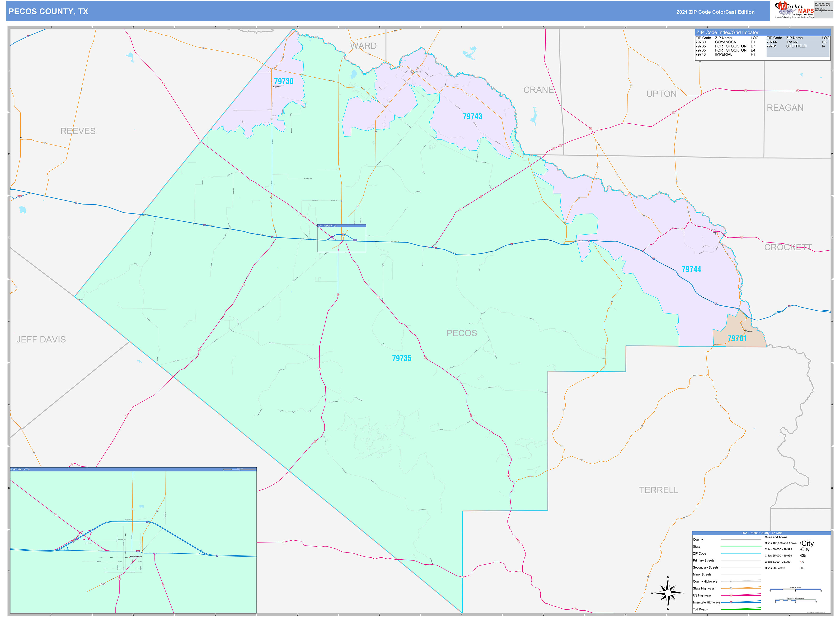Click the County Highways symbol in legend

click(x=731, y=581)
